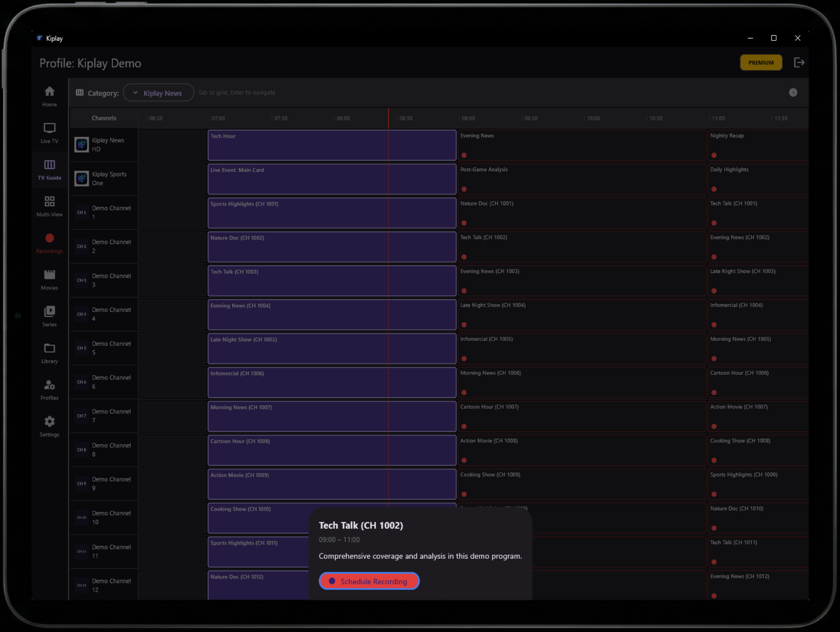840x632 pixels.
Task: Click the logout icon in the top bar
Action: 800,62
